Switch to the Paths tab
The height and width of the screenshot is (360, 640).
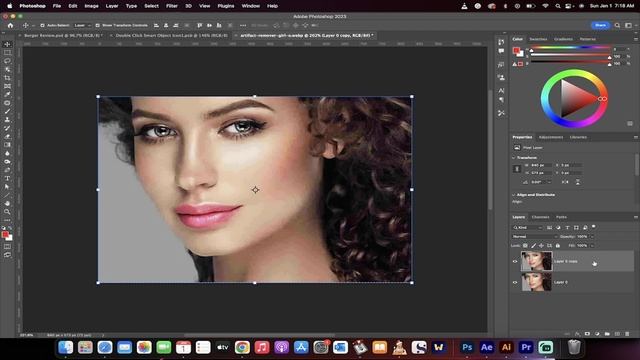561,217
